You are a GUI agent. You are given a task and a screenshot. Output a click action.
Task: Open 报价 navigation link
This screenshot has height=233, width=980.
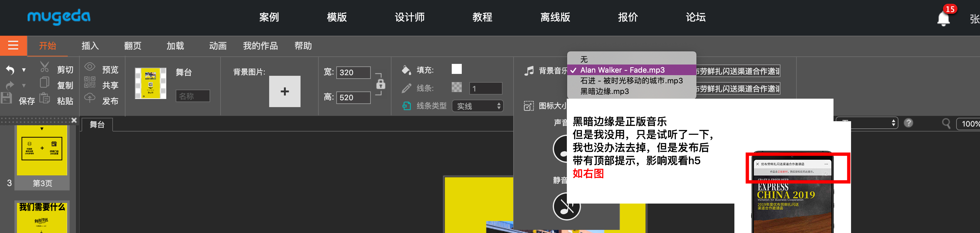[628, 17]
